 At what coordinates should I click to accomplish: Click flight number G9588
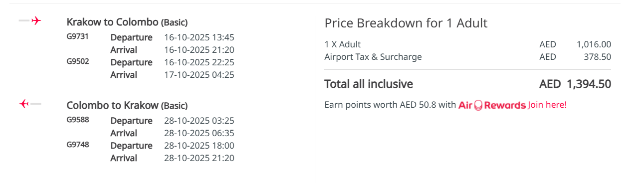click(x=78, y=120)
